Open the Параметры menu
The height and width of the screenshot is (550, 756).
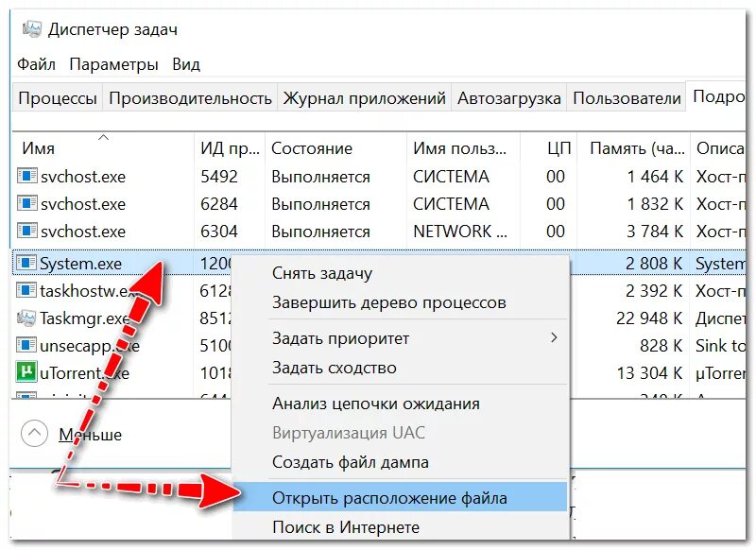113,64
